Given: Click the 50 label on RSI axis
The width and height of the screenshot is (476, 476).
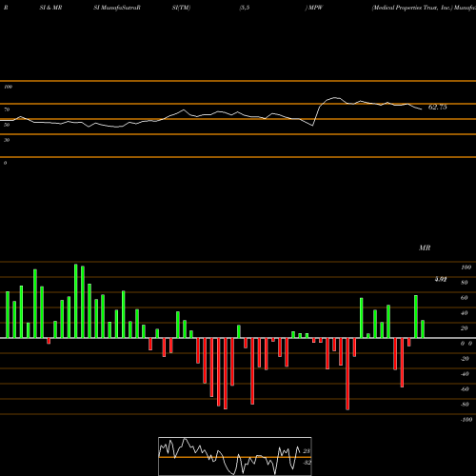Looking at the screenshot, I should point(7,125).
